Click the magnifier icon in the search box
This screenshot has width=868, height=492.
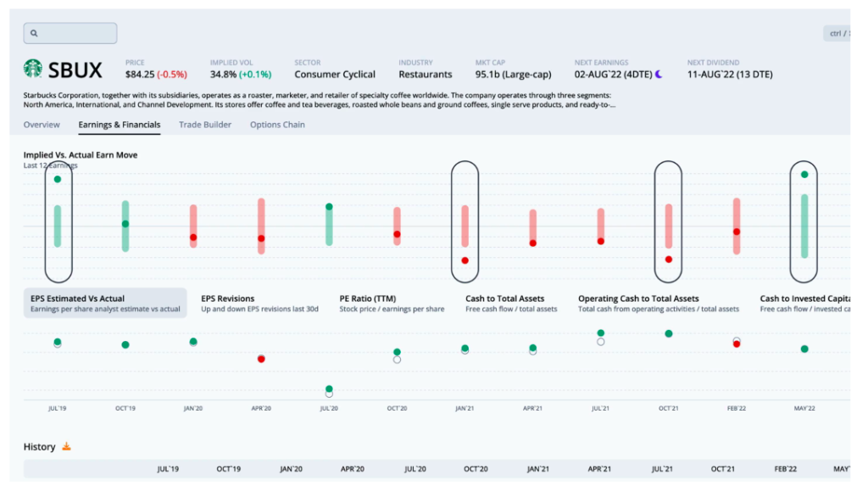point(34,33)
